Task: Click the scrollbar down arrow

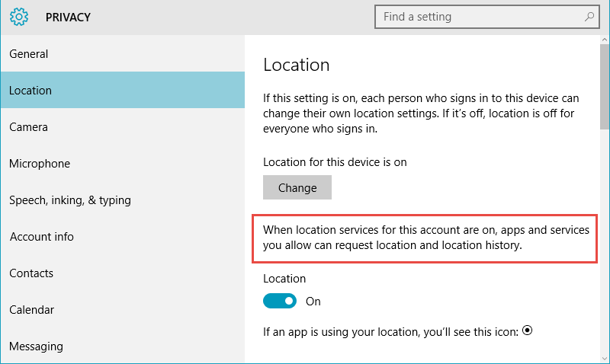Action: pos(604,359)
